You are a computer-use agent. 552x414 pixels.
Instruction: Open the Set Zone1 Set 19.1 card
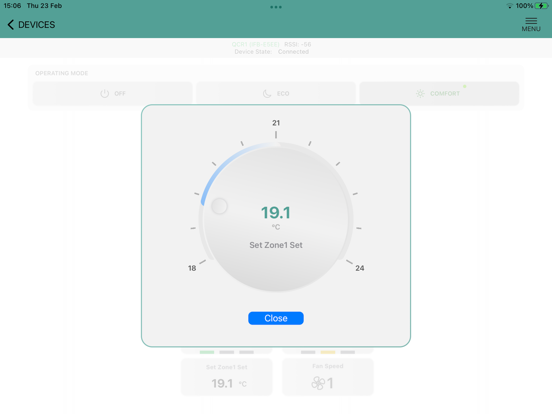tap(227, 377)
